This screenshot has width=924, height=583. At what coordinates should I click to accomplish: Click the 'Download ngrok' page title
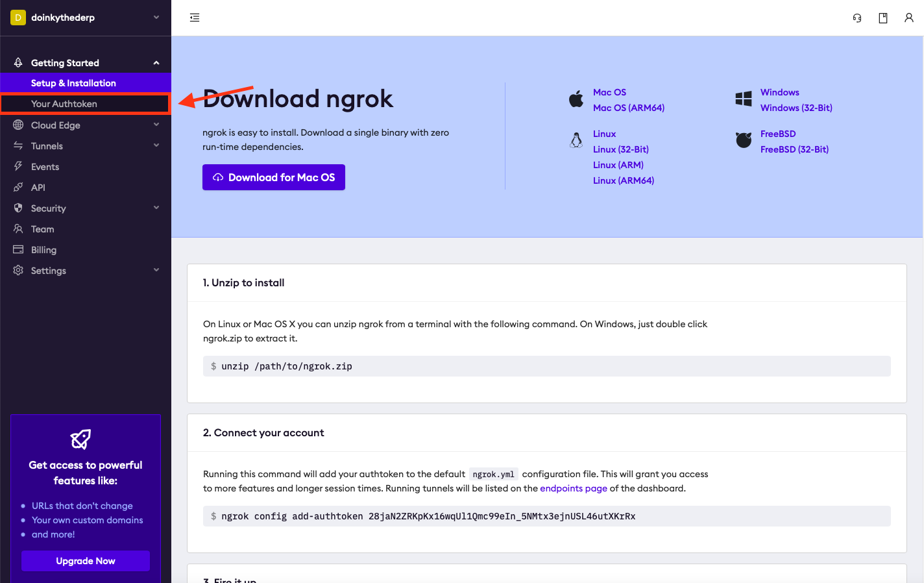coord(298,99)
